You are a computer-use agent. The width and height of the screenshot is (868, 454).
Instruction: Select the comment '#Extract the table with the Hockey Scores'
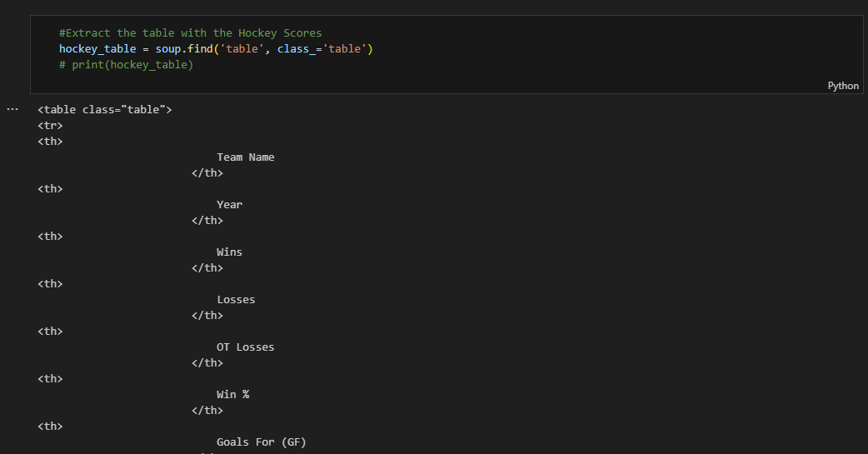191,33
